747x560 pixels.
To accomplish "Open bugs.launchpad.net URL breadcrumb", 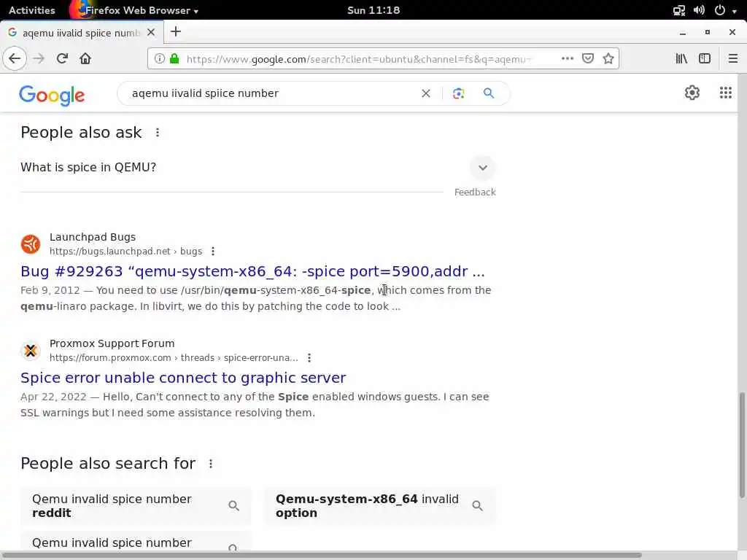I will pos(125,251).
